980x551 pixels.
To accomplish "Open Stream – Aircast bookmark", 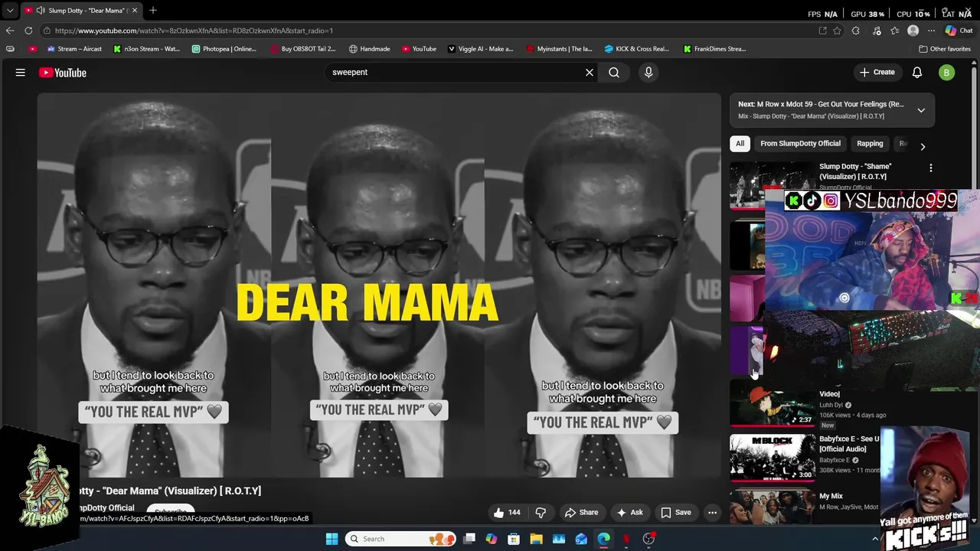I will [73, 49].
